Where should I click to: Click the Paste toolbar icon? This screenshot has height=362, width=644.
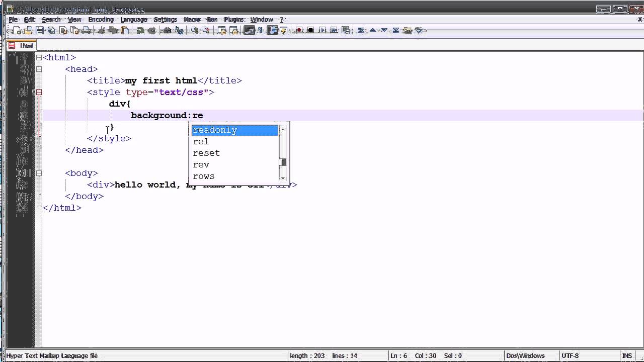tap(125, 31)
